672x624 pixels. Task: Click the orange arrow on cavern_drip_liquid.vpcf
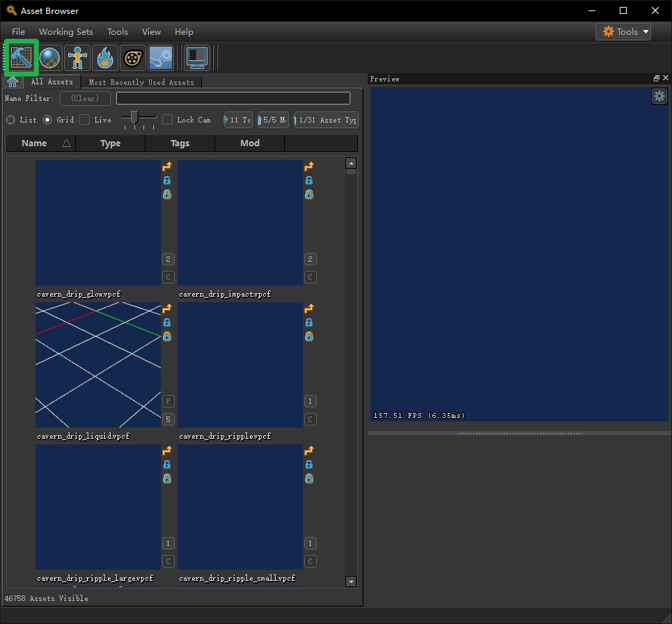coord(167,309)
